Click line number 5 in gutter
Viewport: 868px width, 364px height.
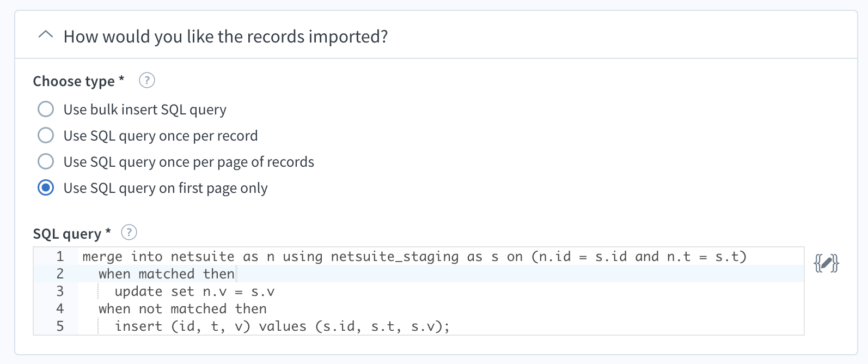(x=60, y=326)
